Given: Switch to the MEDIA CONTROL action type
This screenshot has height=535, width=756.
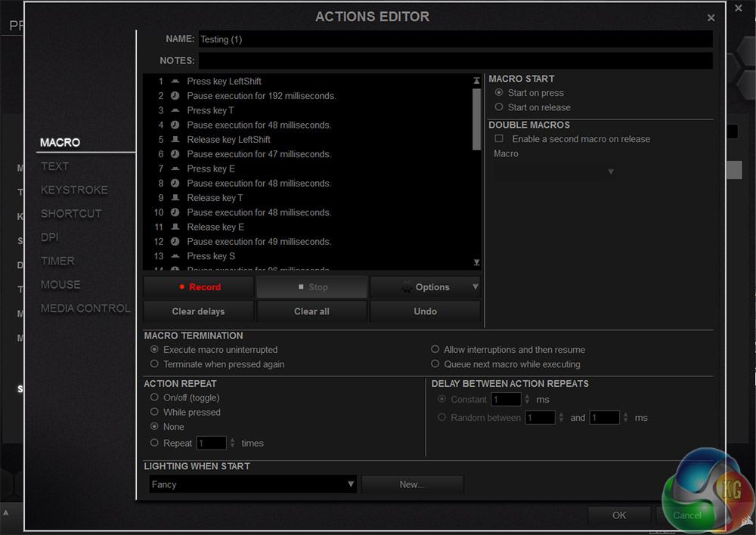Looking at the screenshot, I should pyautogui.click(x=85, y=308).
